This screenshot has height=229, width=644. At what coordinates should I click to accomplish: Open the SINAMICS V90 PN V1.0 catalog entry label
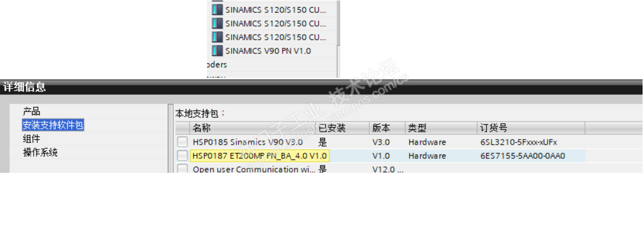(x=268, y=50)
